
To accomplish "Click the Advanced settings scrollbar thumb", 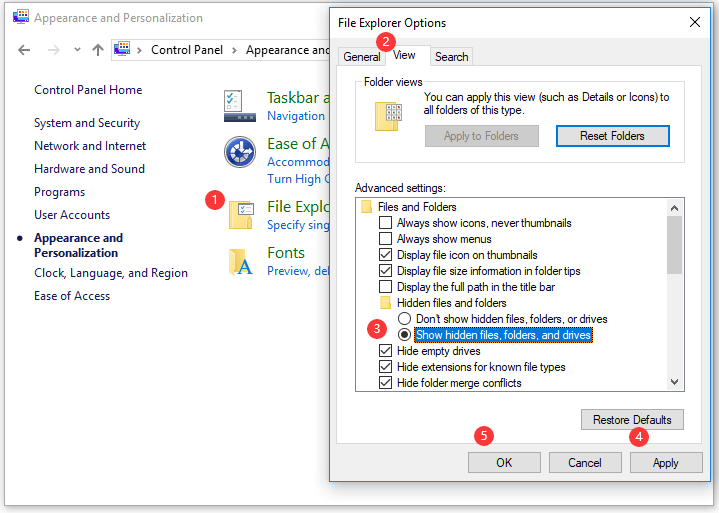I will [674, 245].
